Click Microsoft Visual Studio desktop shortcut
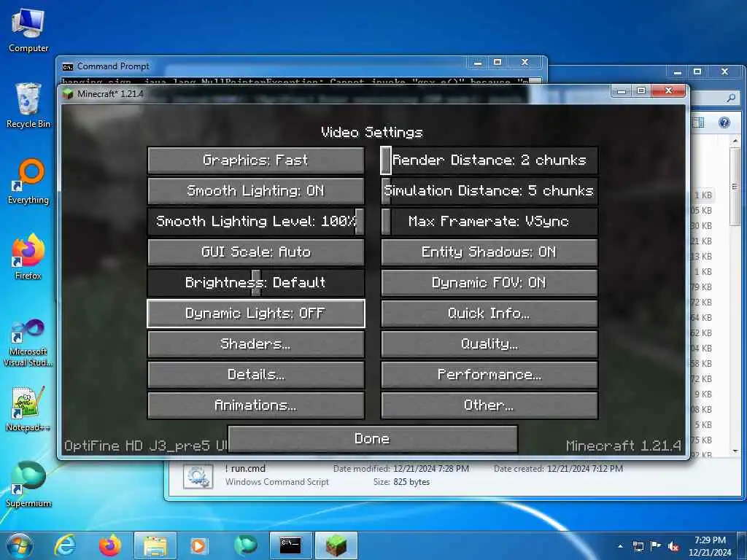This screenshot has width=747, height=560. tap(28, 343)
